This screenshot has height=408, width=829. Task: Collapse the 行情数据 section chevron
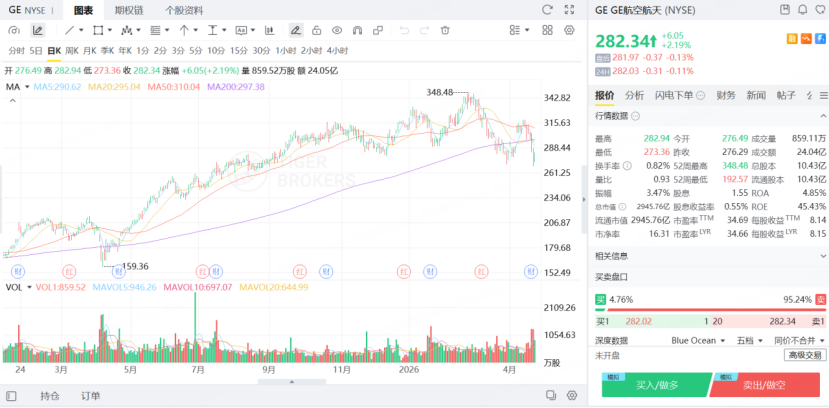823,116
